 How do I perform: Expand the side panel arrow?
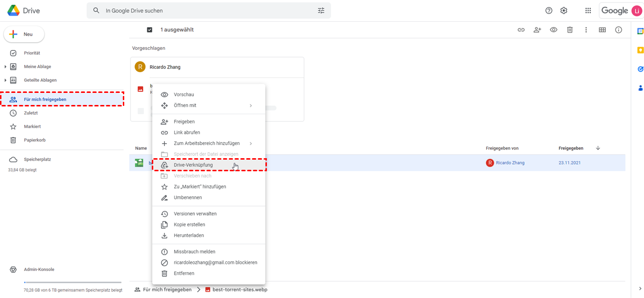coord(640,289)
